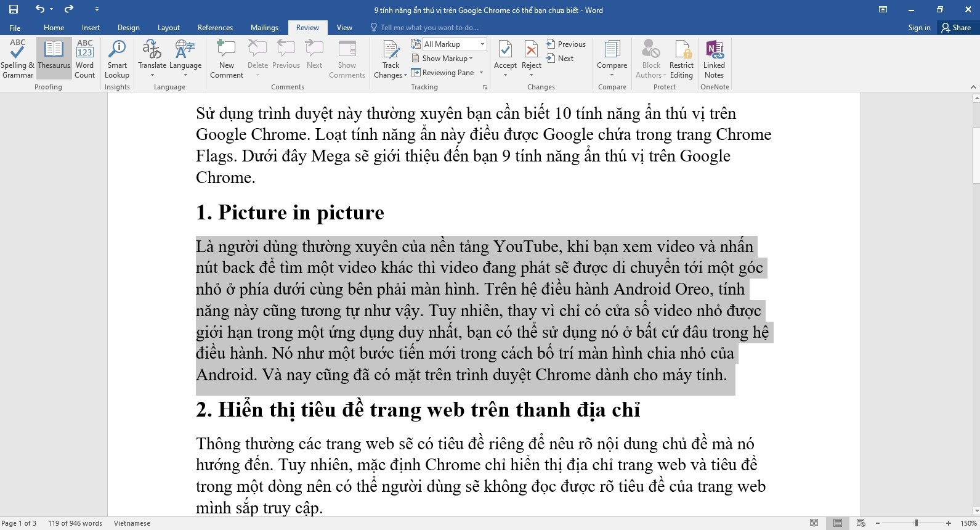Run Spelling & Grammar check

click(x=18, y=59)
